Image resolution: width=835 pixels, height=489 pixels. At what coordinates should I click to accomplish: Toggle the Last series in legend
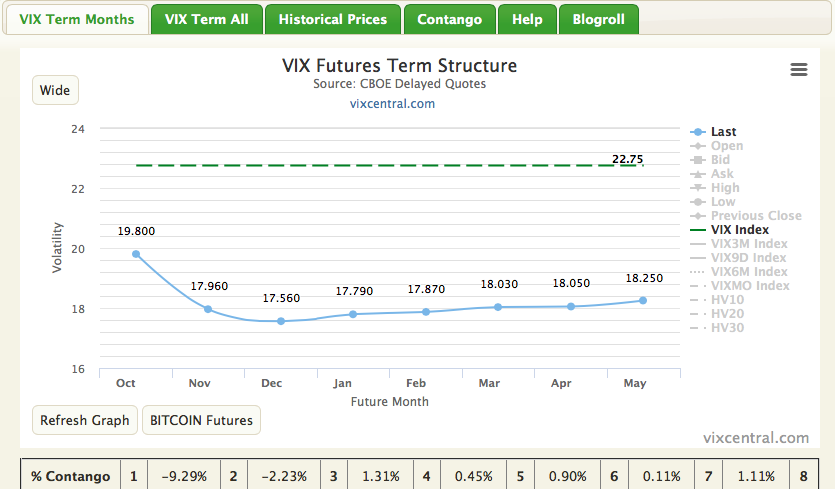point(723,132)
